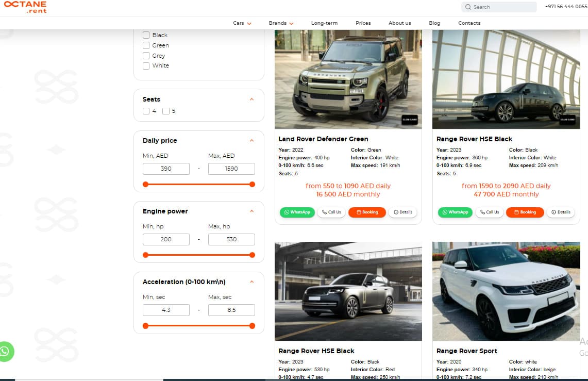Open Details for Land Rover Defender Green
Screen dimensions: 588x381
[x=403, y=212]
